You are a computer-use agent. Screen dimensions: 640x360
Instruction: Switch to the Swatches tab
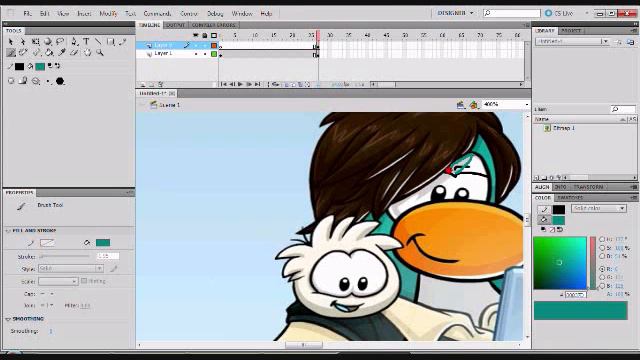coord(570,198)
